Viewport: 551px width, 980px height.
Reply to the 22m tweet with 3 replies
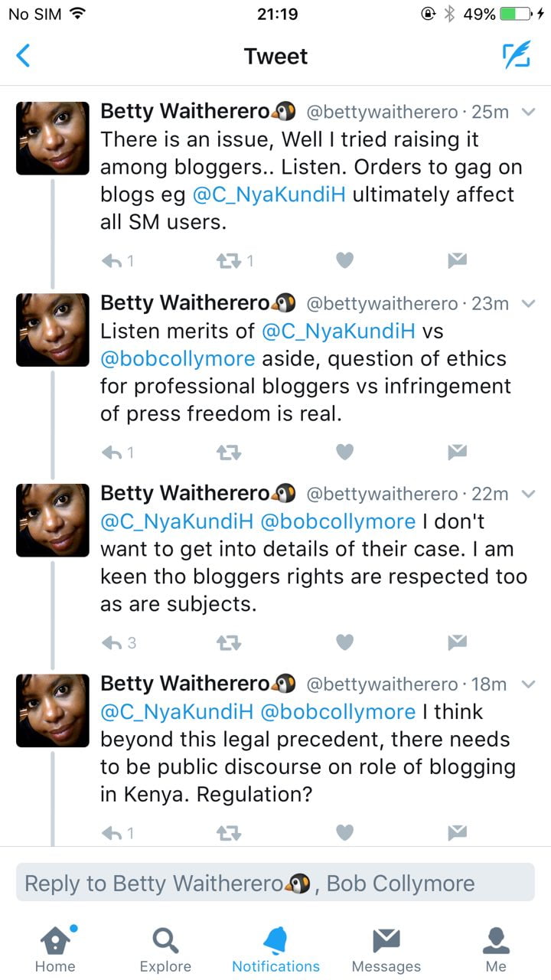112,642
